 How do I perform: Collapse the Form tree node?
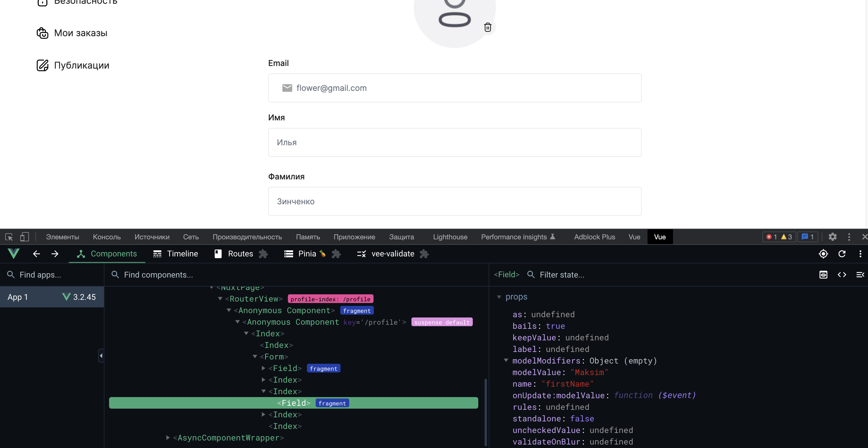tap(255, 357)
